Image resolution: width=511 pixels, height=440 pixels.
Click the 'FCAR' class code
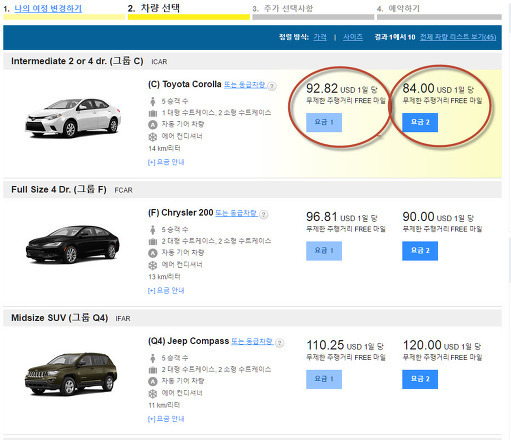coord(123,190)
